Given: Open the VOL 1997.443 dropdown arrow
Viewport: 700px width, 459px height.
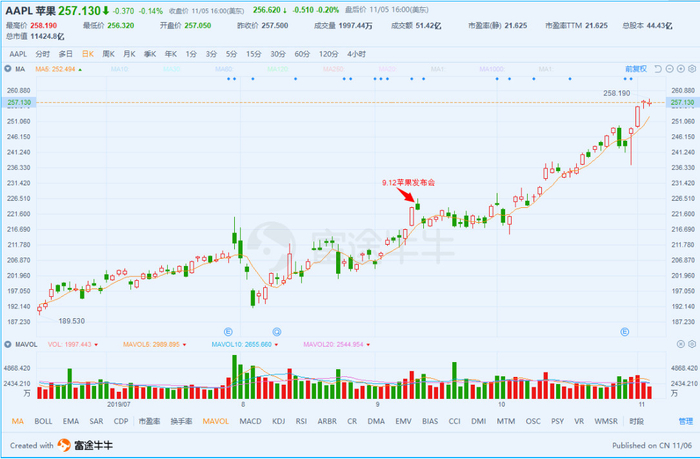Looking at the screenshot, I should click(96, 345).
